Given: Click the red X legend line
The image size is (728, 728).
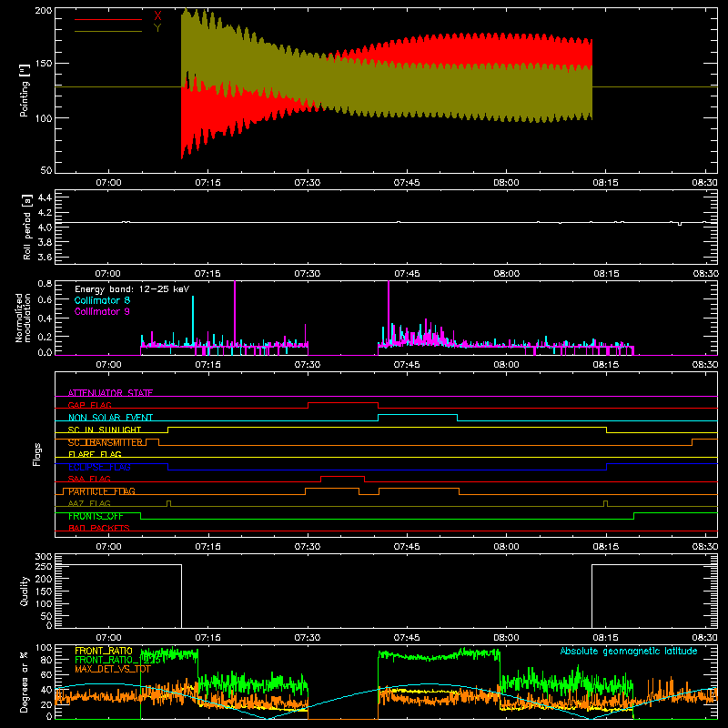Looking at the screenshot, I should 108,19.
